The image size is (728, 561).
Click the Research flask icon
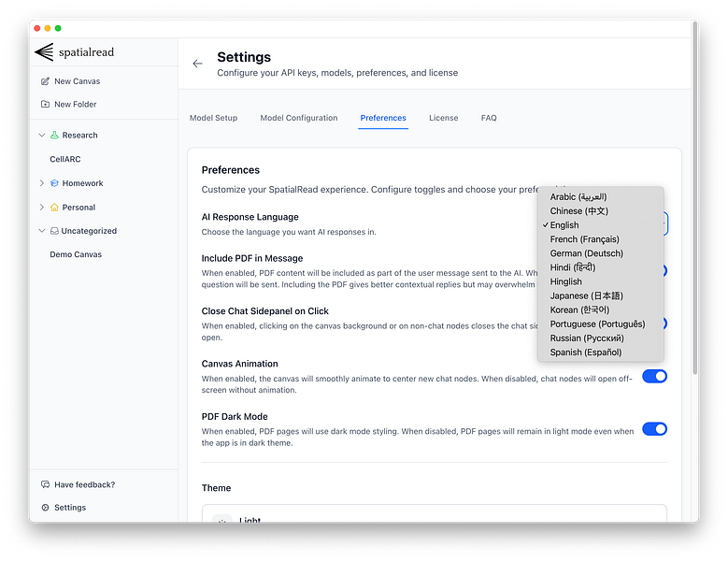pyautogui.click(x=54, y=136)
